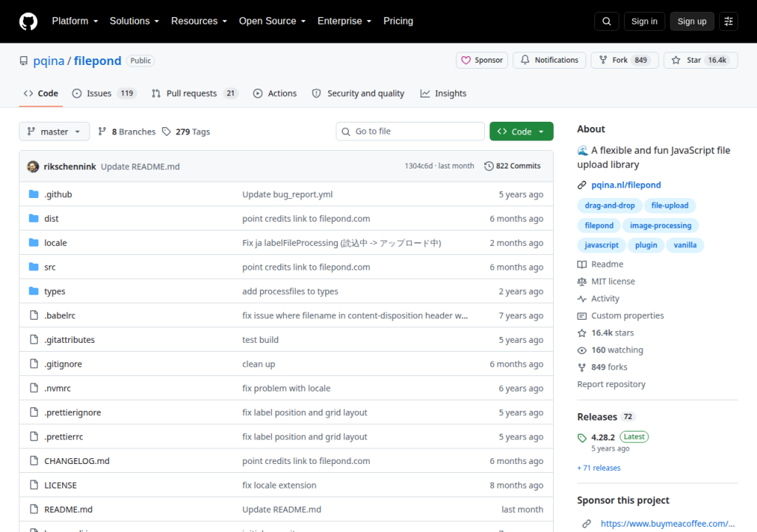Open the .prettierignore file
757x532 pixels.
[72, 412]
